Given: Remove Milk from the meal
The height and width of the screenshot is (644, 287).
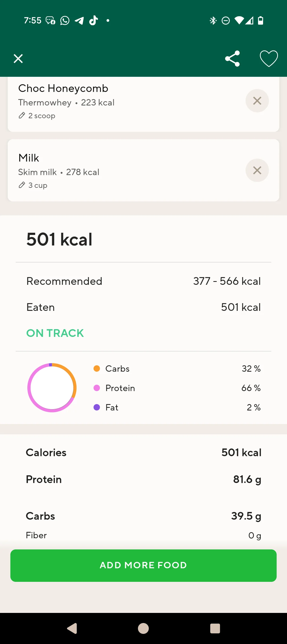Looking at the screenshot, I should (x=257, y=170).
